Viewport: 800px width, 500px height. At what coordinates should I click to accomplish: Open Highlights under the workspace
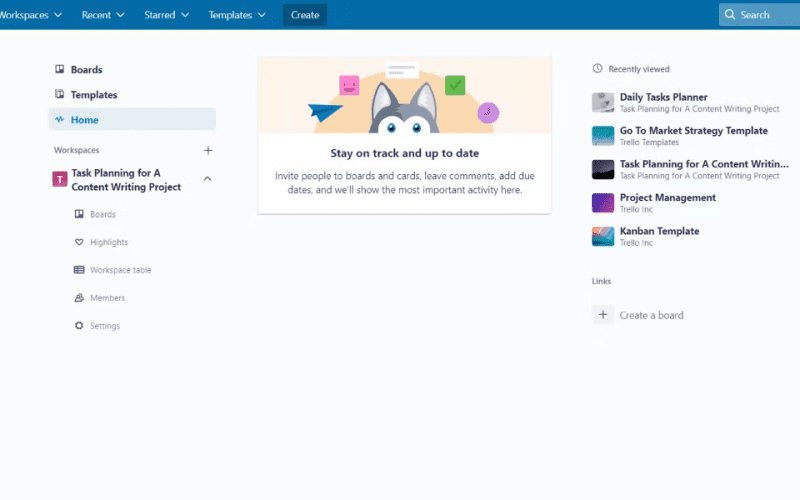click(109, 242)
